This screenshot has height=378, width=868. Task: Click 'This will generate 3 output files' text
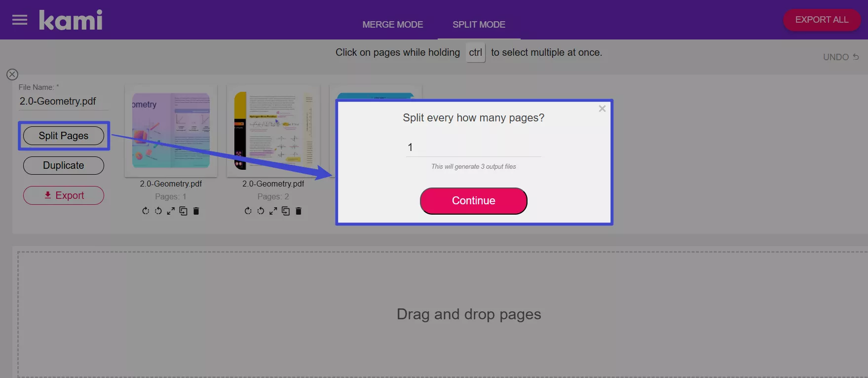pyautogui.click(x=473, y=167)
